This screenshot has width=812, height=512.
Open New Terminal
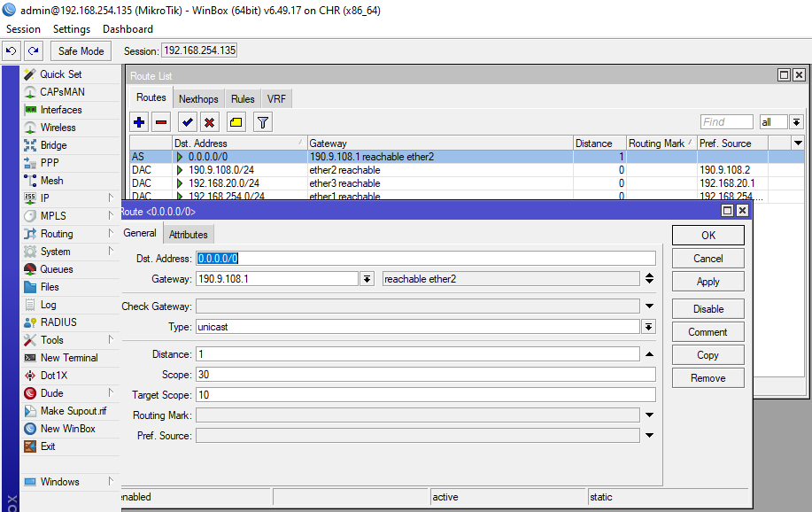(x=69, y=358)
